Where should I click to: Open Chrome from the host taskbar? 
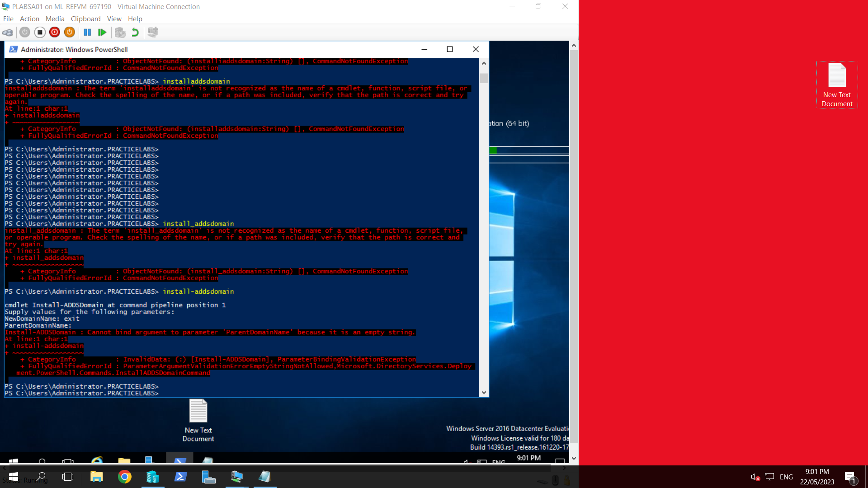(x=125, y=477)
